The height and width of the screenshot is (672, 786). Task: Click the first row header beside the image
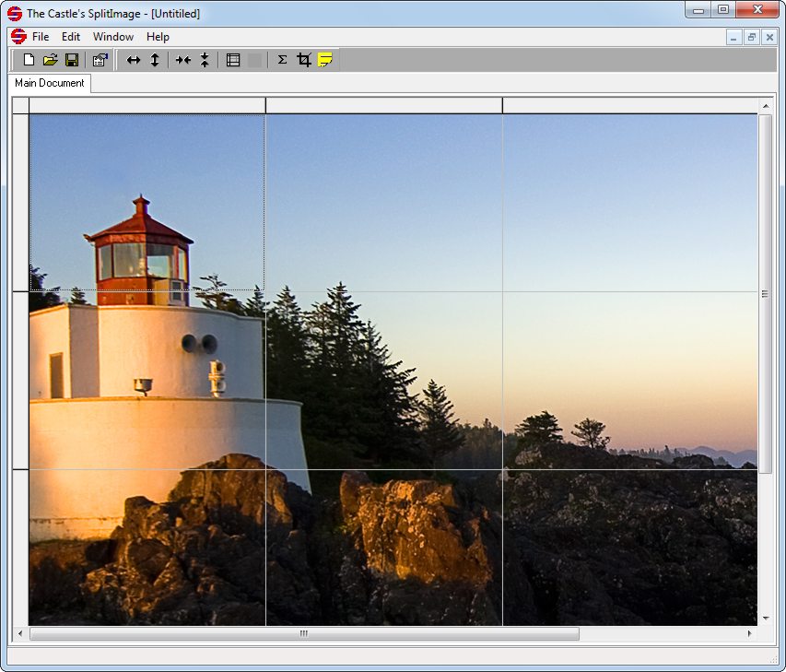20,203
